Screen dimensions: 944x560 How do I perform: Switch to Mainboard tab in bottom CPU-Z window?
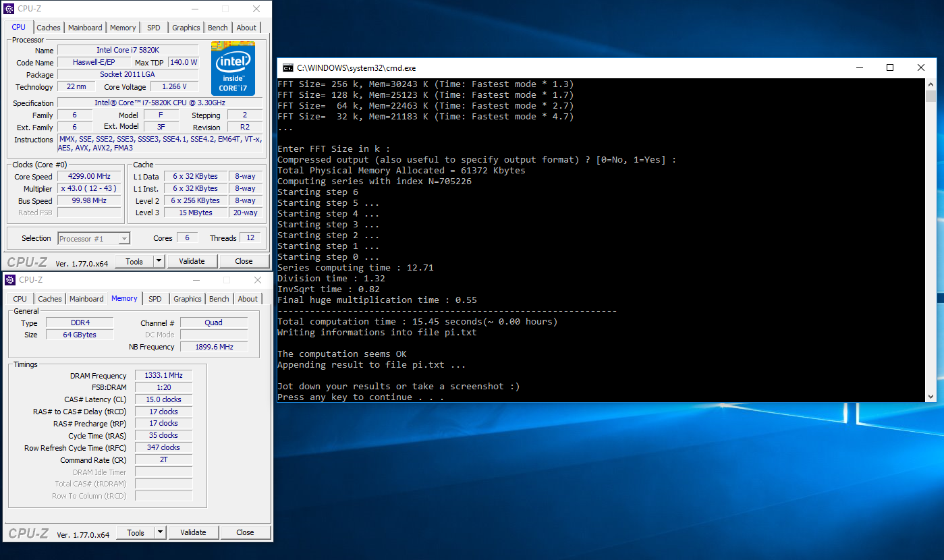[86, 299]
